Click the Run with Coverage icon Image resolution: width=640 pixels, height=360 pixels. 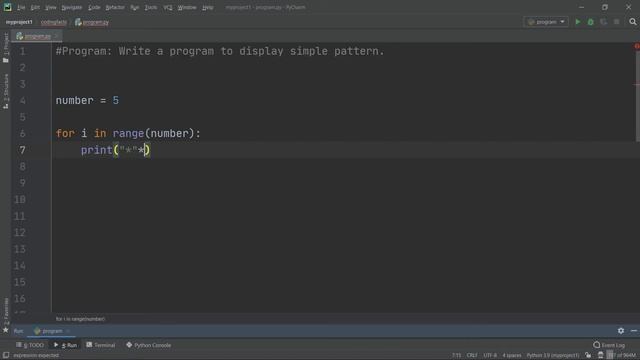click(x=603, y=22)
